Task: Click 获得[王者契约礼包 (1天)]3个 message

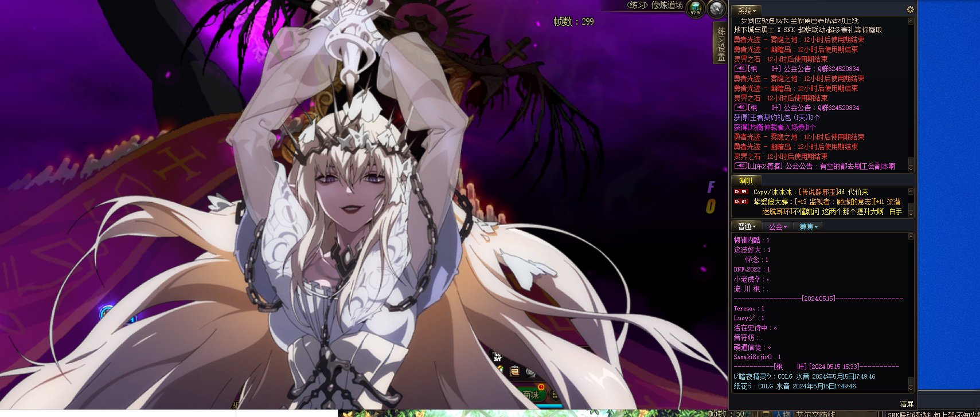Action: pos(777,117)
